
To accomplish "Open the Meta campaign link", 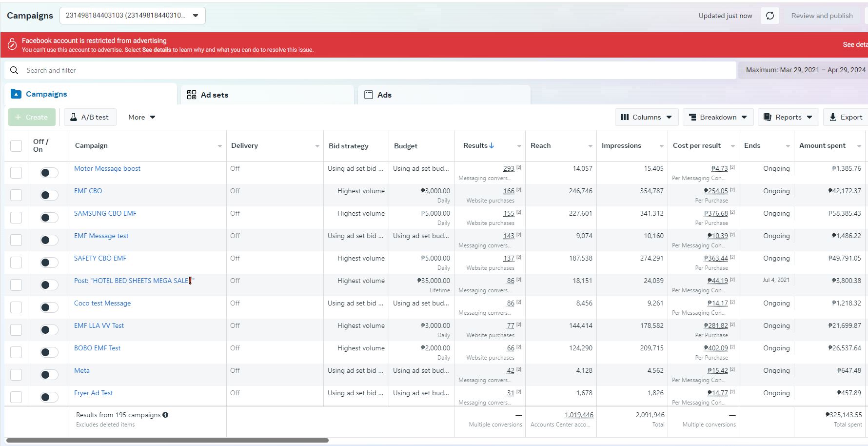I will tap(82, 370).
